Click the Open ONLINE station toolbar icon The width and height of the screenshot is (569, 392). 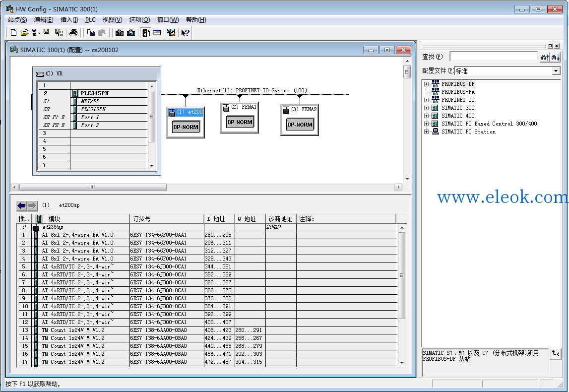pyautogui.click(x=36, y=33)
